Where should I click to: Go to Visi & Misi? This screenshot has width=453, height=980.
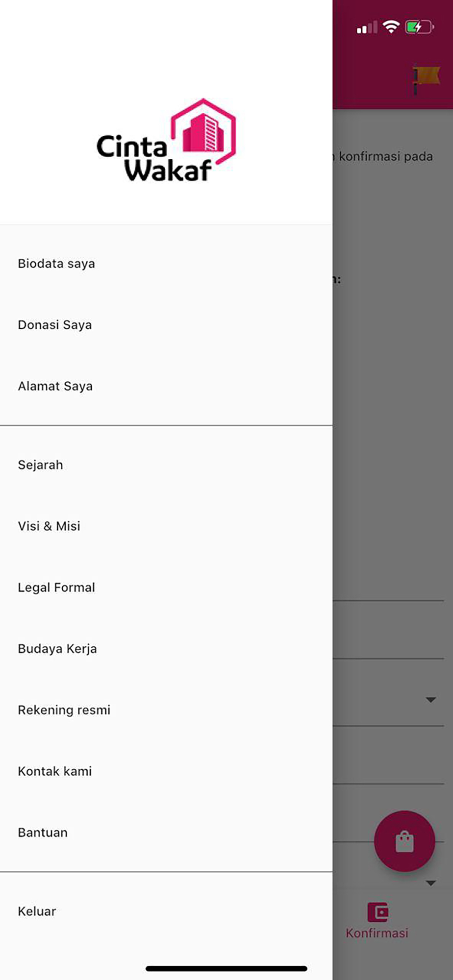[x=166, y=526]
